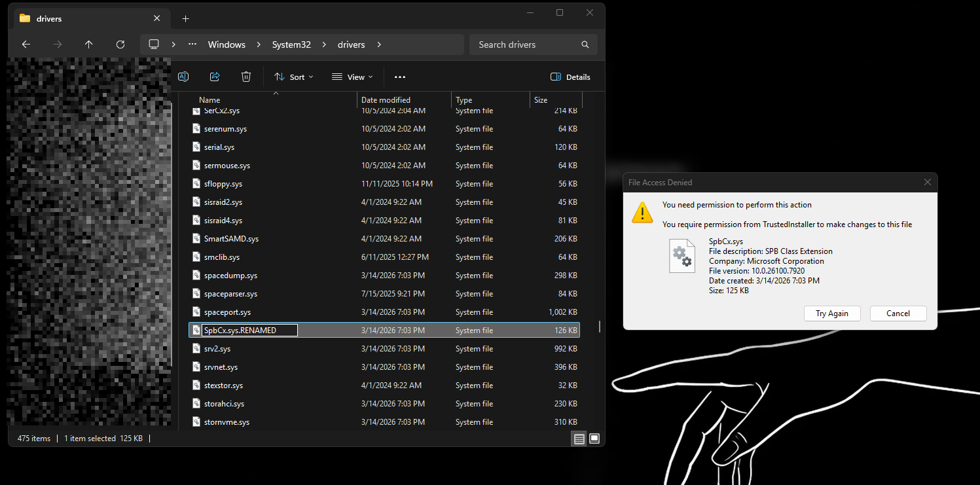Open the new tab plus button

pos(185,19)
